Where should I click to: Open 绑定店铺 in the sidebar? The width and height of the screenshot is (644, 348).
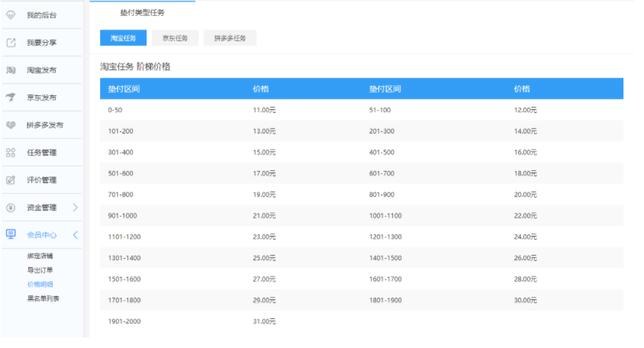click(x=40, y=256)
